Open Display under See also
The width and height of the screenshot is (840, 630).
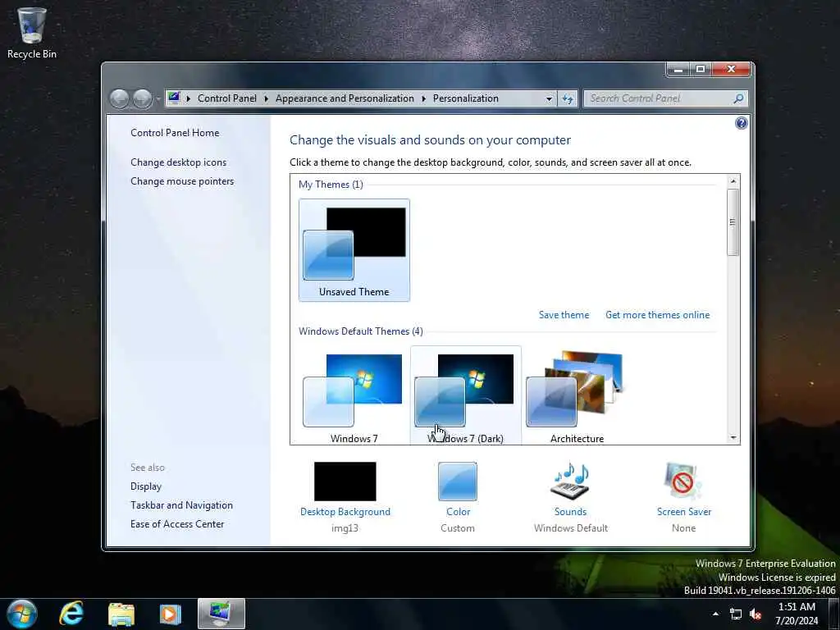(146, 486)
